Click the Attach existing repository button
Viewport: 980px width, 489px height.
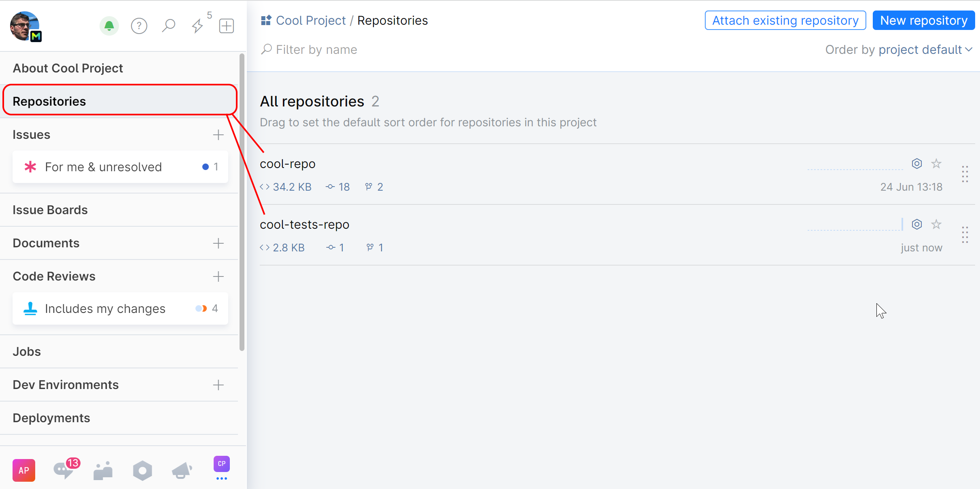tap(785, 21)
